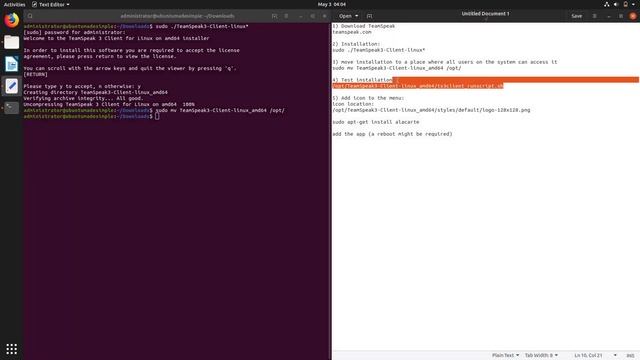Show Applications grid in the dock
Viewport: 640px width, 360px height.
click(11, 349)
